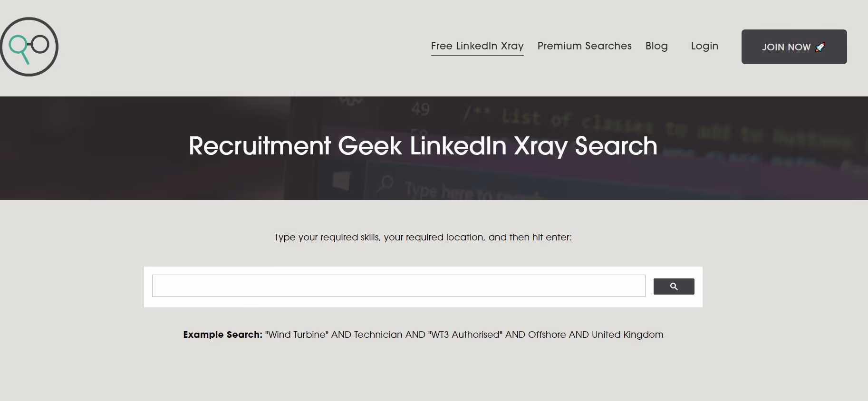Image resolution: width=868 pixels, height=401 pixels.
Task: Open Free LinkedIn Xray from the navbar
Action: [477, 46]
